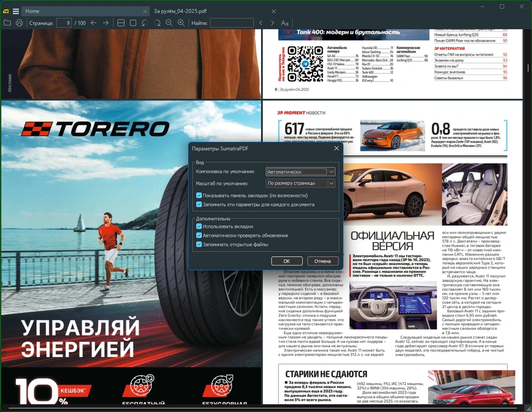
Task: Open a file with the folder icon
Action: (7, 23)
